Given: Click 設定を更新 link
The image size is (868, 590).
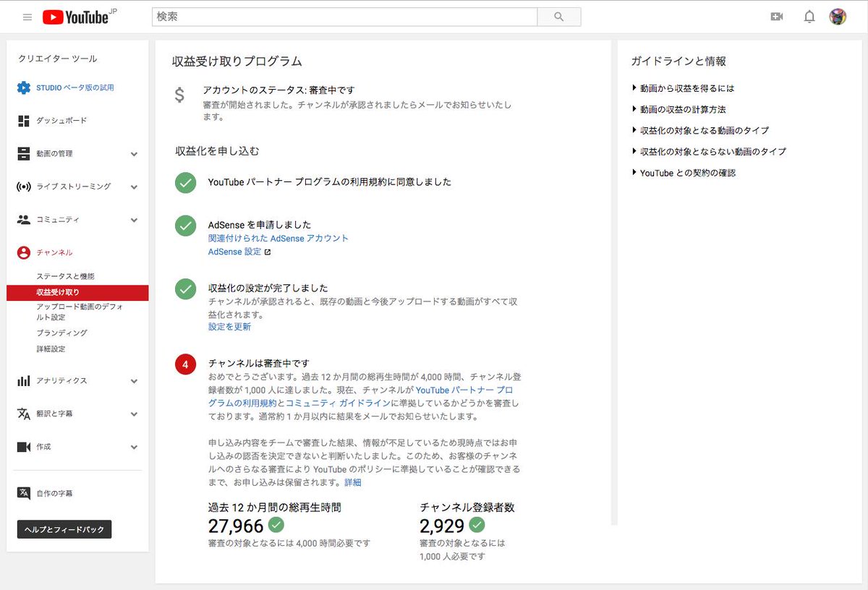Looking at the screenshot, I should coord(229,327).
